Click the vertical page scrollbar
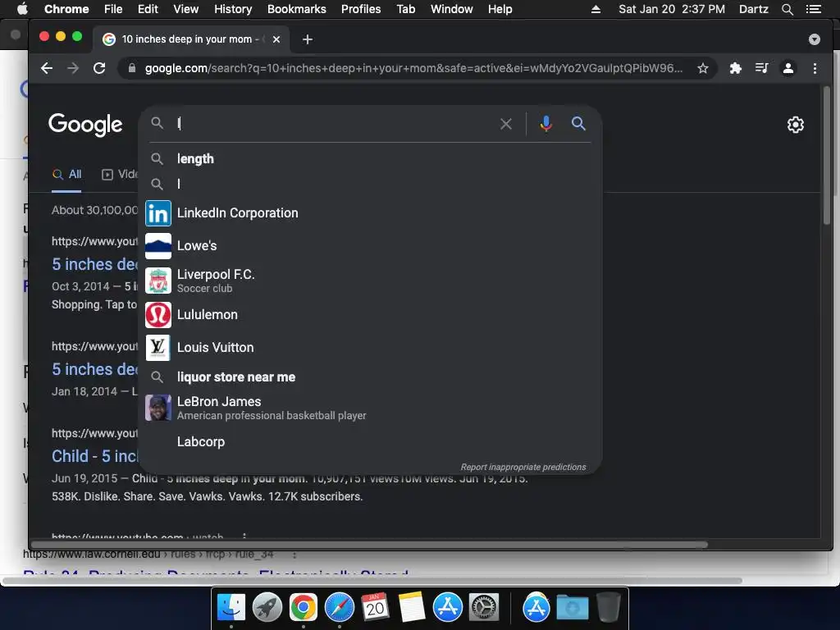Screen dimensions: 840x630 tap(827, 155)
